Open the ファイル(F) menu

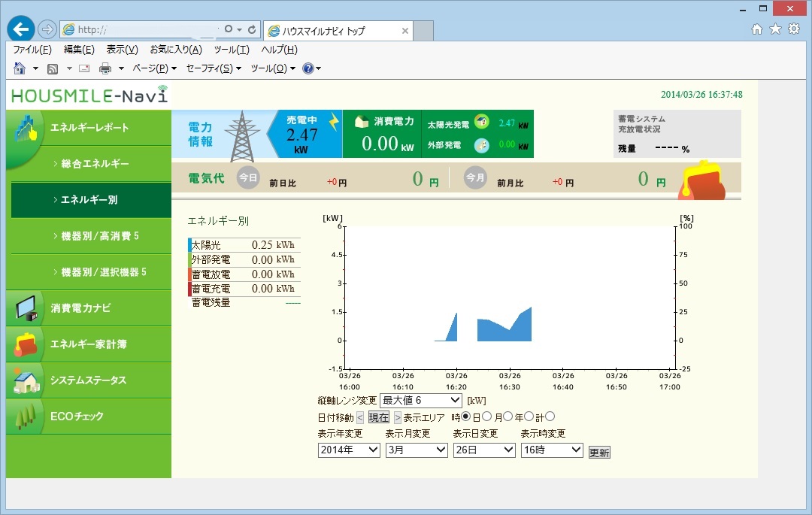pyautogui.click(x=32, y=50)
